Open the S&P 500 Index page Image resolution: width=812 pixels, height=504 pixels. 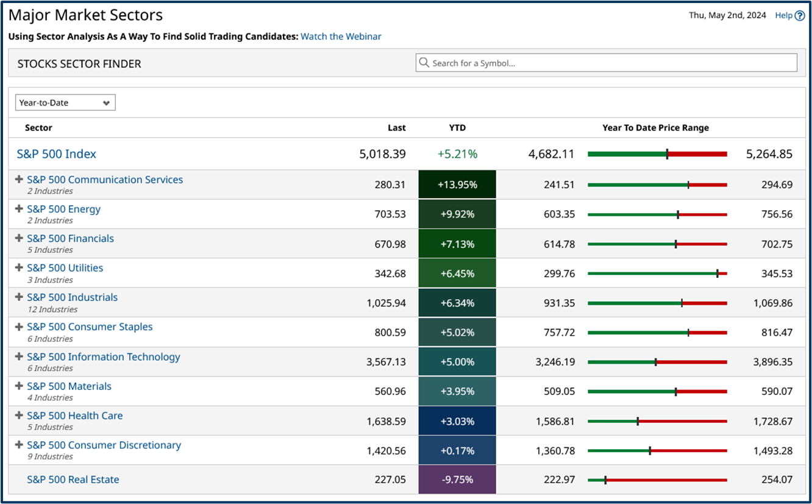pos(56,154)
